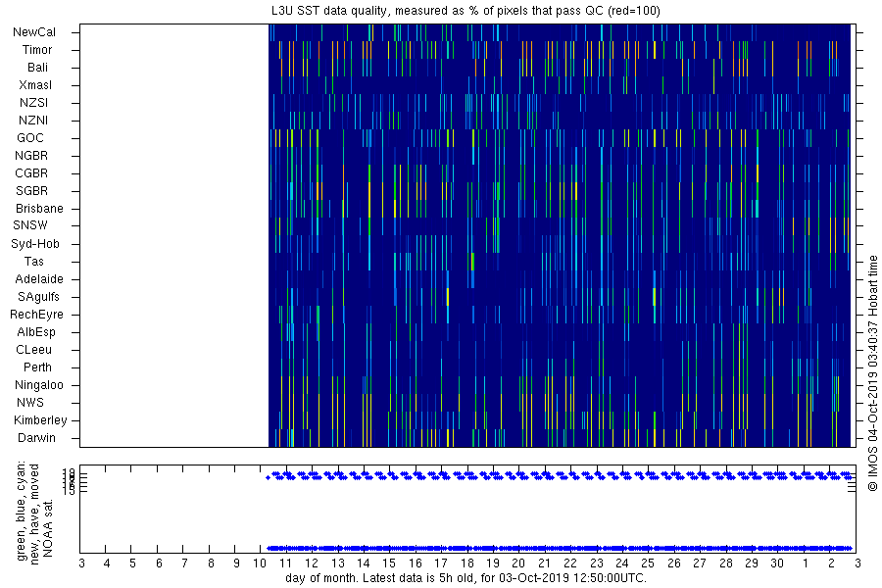
Task: Click day 20 on the x-axis
Action: coord(518,563)
